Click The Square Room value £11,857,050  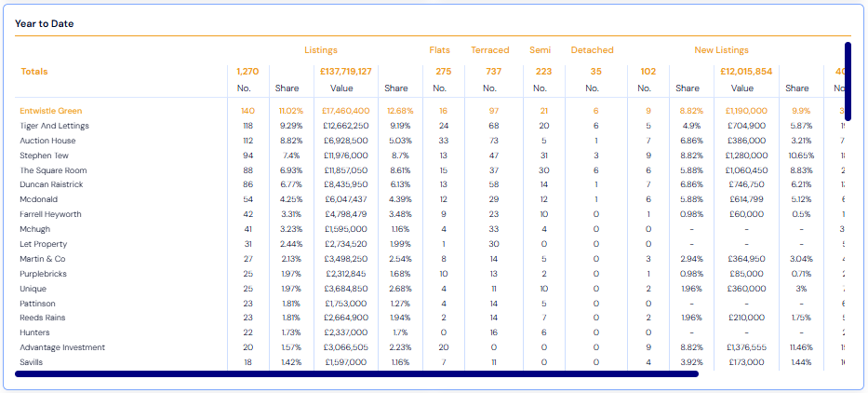345,170
